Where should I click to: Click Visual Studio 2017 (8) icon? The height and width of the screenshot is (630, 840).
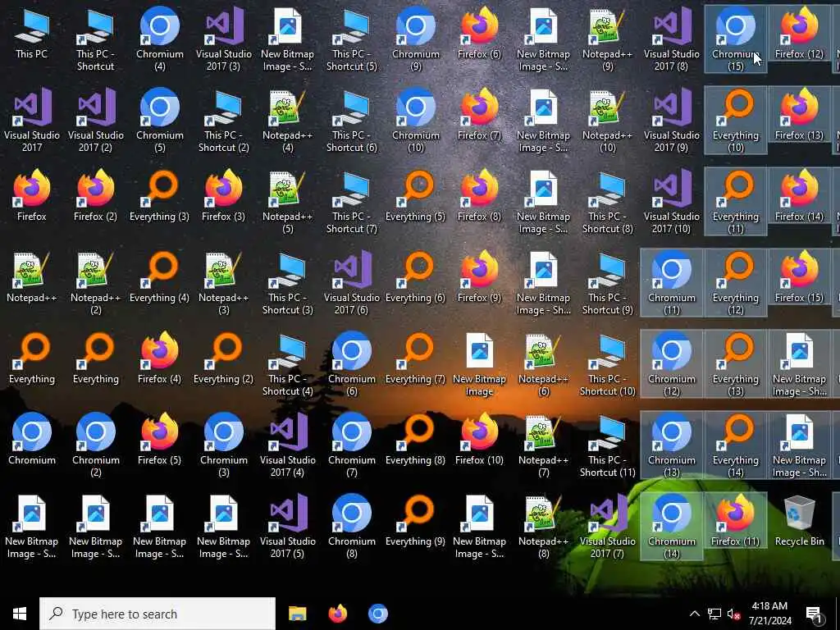pyautogui.click(x=671, y=39)
